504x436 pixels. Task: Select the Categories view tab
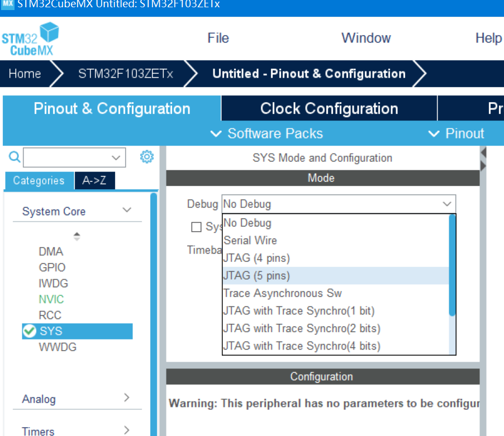tap(39, 180)
